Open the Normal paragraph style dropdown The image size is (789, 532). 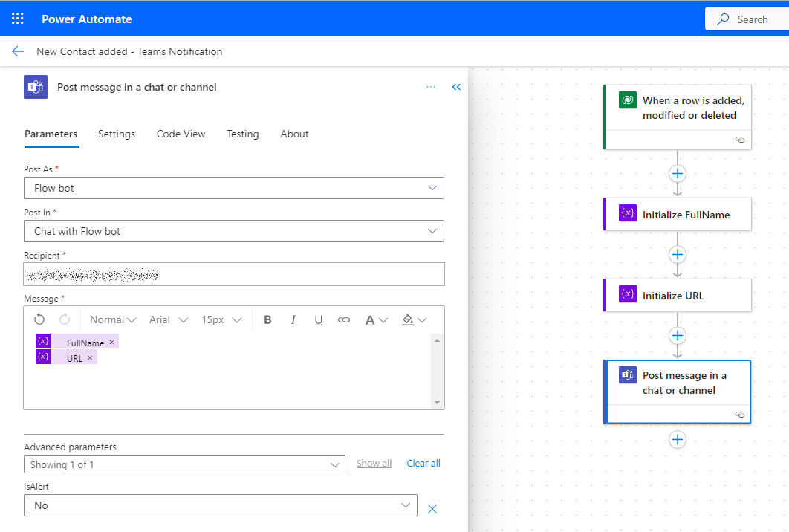point(113,320)
